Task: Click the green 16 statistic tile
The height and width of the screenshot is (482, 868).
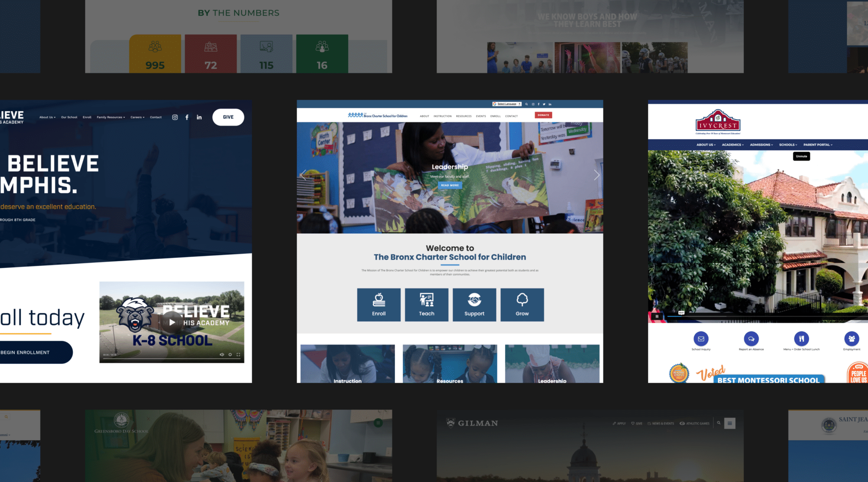Action: tap(322, 54)
